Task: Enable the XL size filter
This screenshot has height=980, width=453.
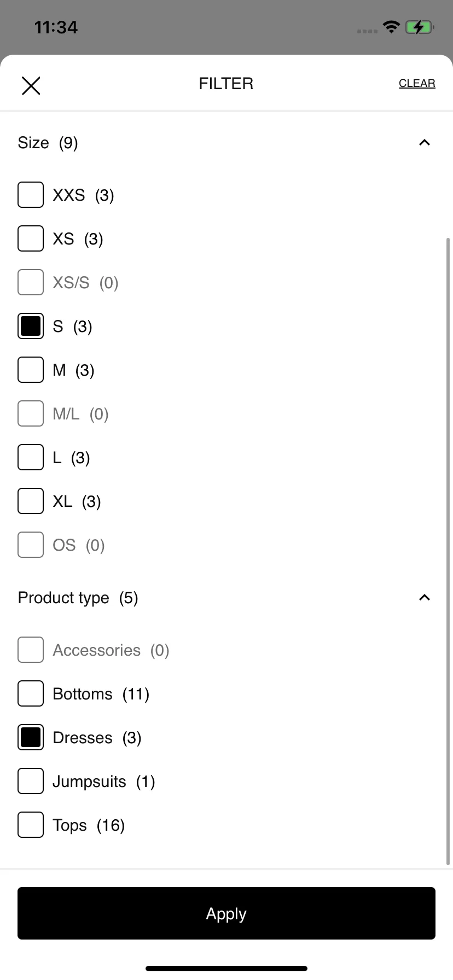Action: [31, 501]
